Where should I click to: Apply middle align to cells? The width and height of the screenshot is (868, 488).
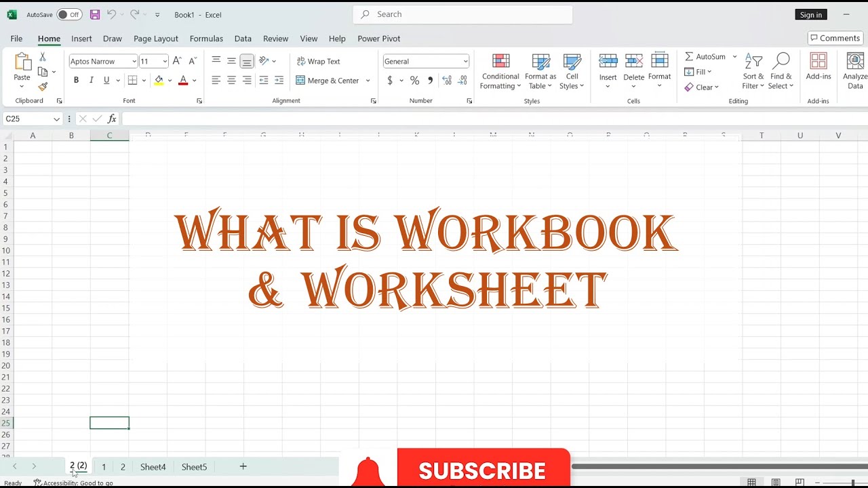coord(231,61)
